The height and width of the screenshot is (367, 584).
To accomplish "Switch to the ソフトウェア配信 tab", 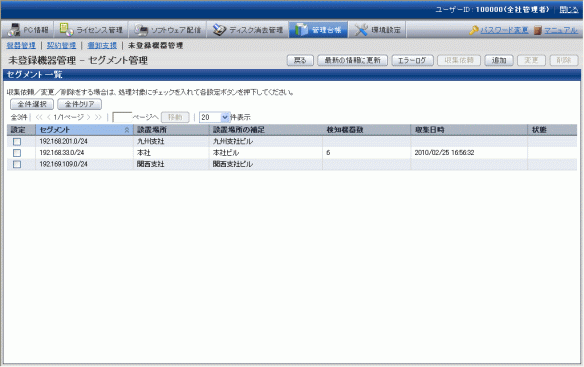I will point(168,30).
